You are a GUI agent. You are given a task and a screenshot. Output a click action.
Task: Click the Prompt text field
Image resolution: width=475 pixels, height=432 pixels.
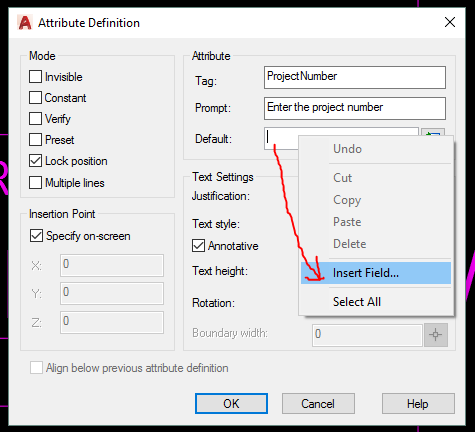pyautogui.click(x=355, y=108)
